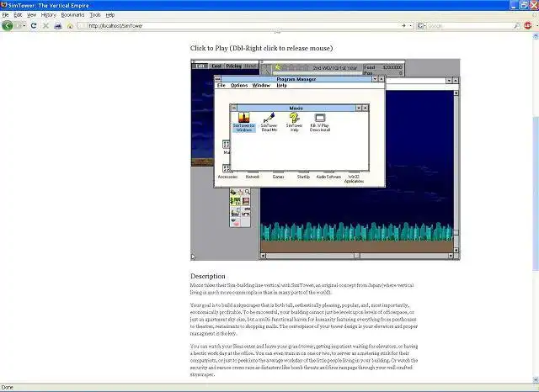Maximize Program Manager with the up arrow button
539x392 pixels.
click(x=382, y=79)
